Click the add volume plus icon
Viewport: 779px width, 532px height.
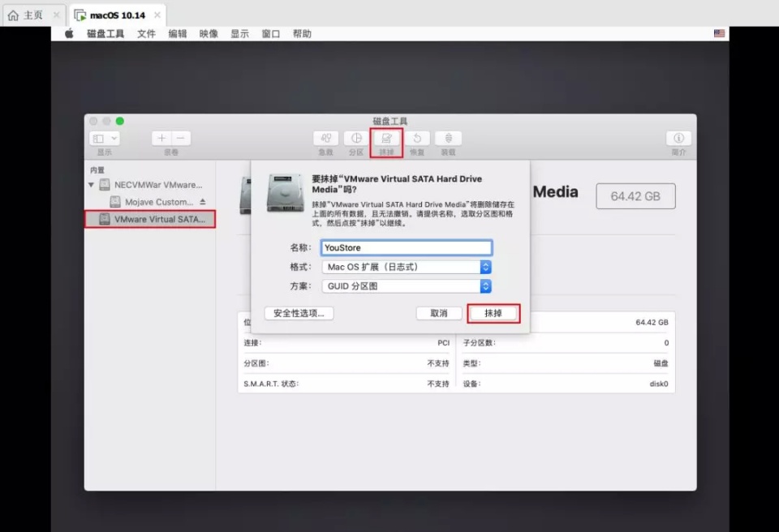(161, 138)
